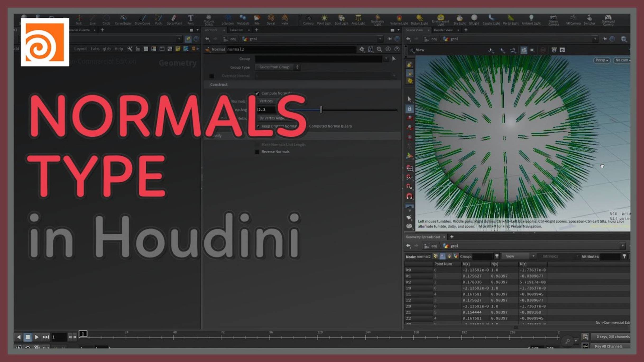Open the Help menu
This screenshot has width=644, height=362.
tap(118, 49)
